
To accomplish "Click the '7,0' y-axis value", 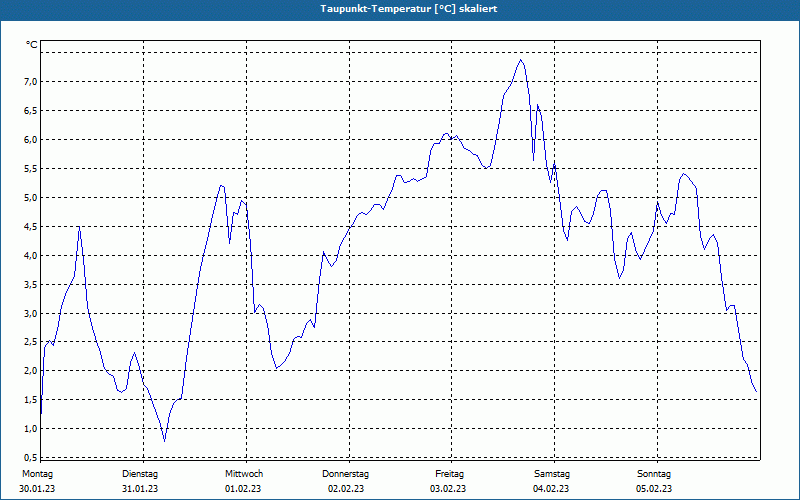I will click(x=31, y=82).
